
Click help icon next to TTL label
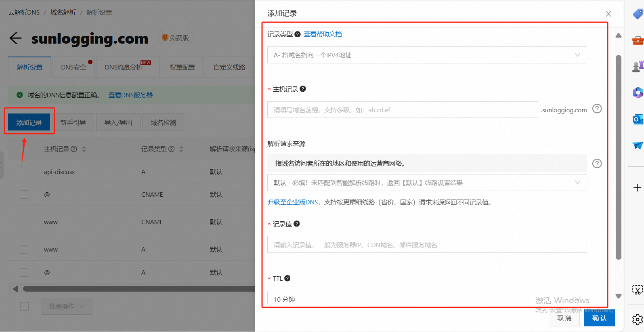pos(287,278)
